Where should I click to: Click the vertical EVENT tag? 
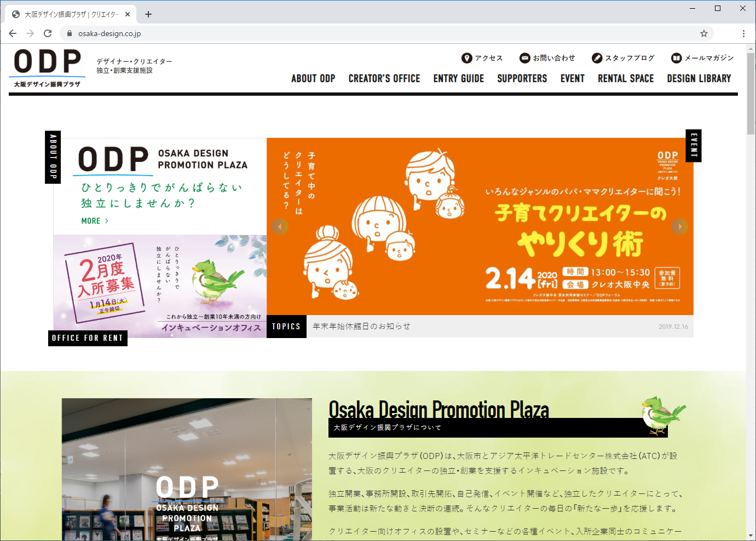click(694, 146)
